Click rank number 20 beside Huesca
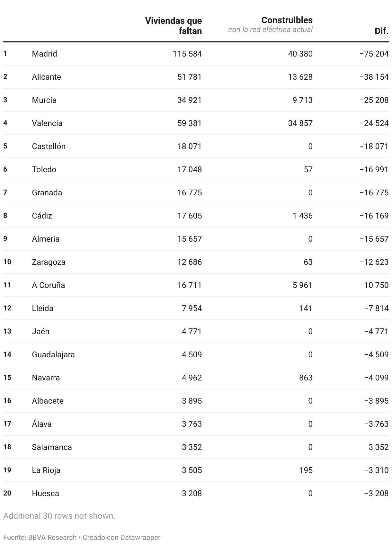The width and height of the screenshot is (392, 545). point(7,493)
